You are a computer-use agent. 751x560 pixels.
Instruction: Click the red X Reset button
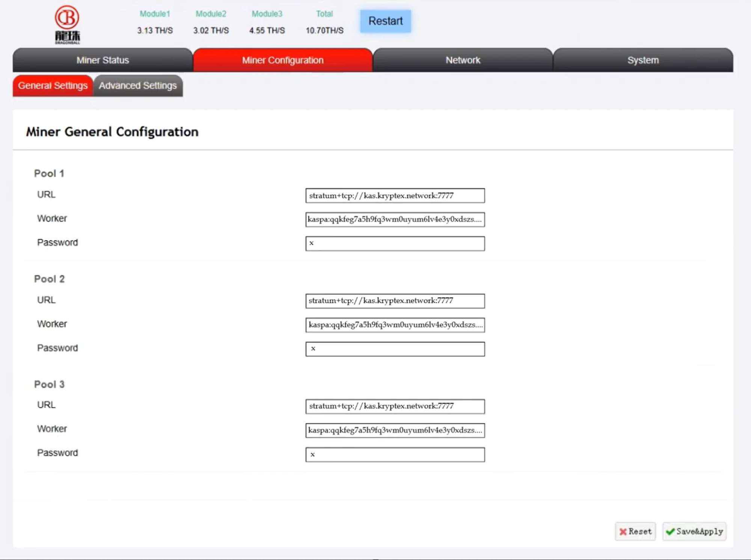(635, 531)
